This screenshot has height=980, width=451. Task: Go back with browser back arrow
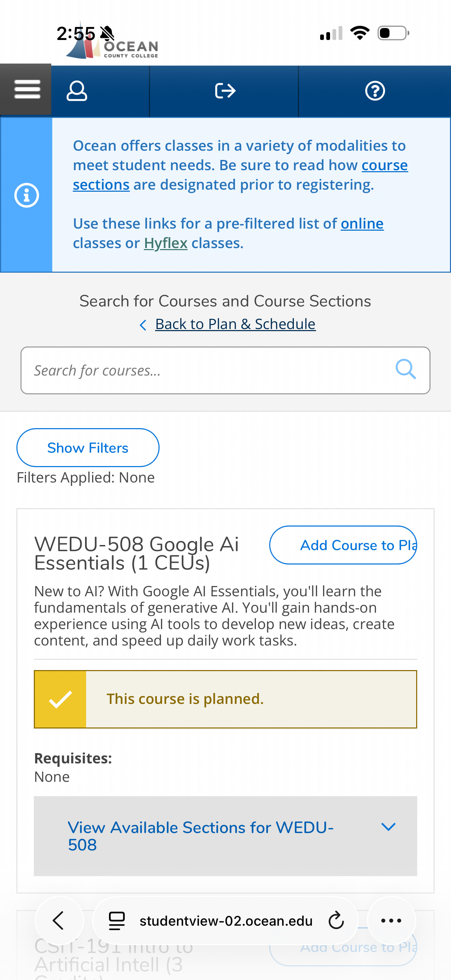[x=58, y=921]
